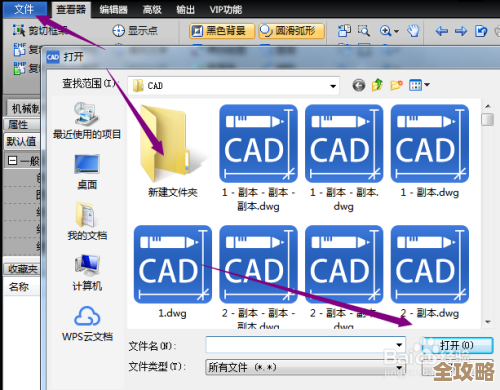Open the 文件 menu
500x390 pixels.
25,9
